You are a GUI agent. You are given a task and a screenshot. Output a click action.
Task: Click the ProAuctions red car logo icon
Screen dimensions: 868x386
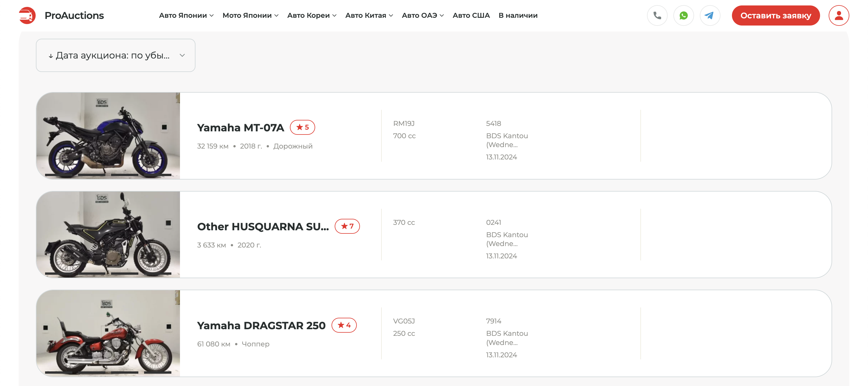(x=27, y=15)
